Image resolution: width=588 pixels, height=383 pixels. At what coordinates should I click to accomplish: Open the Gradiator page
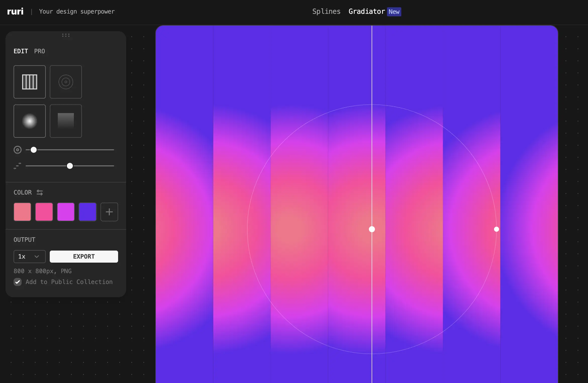(367, 12)
